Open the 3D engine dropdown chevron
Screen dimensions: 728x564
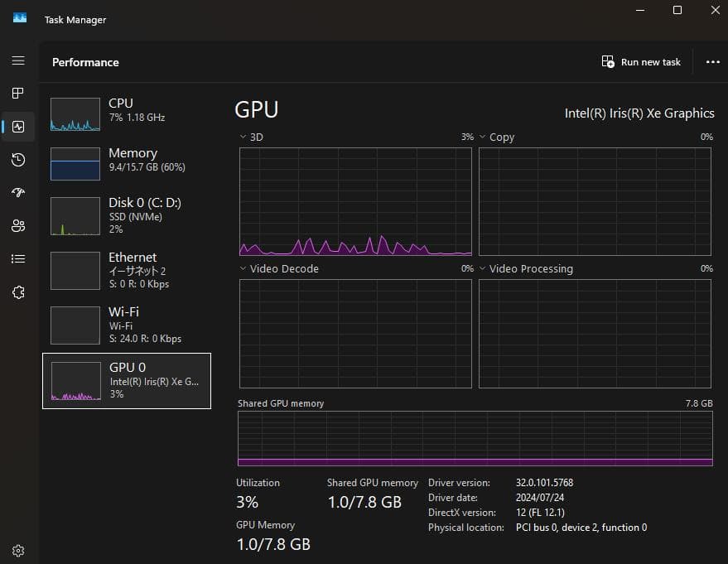[x=243, y=137]
